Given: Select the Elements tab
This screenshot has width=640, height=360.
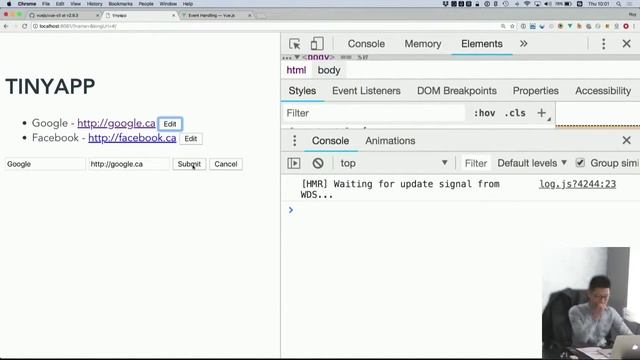Looking at the screenshot, I should pyautogui.click(x=482, y=44).
